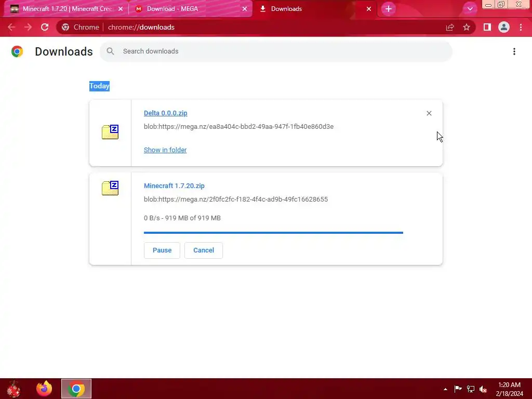The height and width of the screenshot is (399, 532).
Task: Close the Minecraft 1.7.20 tab
Action: 121,9
